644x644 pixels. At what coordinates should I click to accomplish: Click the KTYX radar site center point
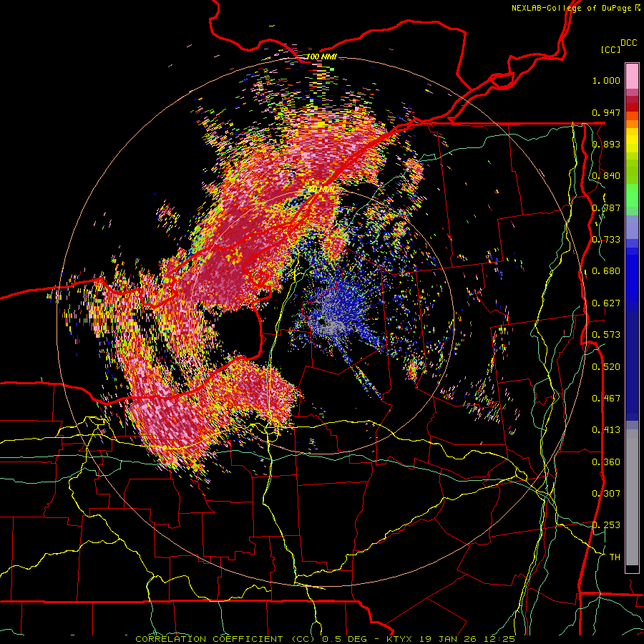point(321,321)
